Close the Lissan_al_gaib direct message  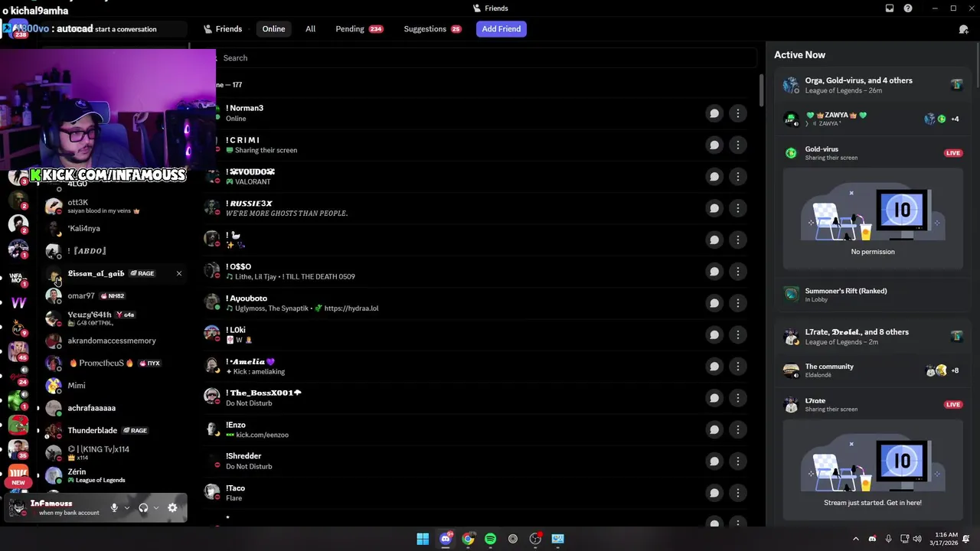179,273
